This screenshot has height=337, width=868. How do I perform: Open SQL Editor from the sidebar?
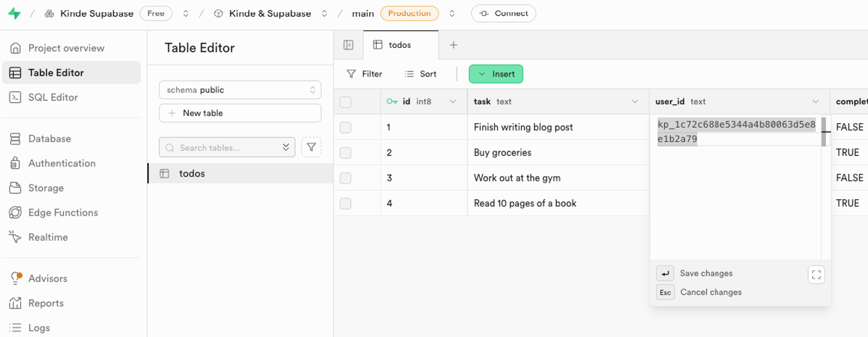coord(53,97)
